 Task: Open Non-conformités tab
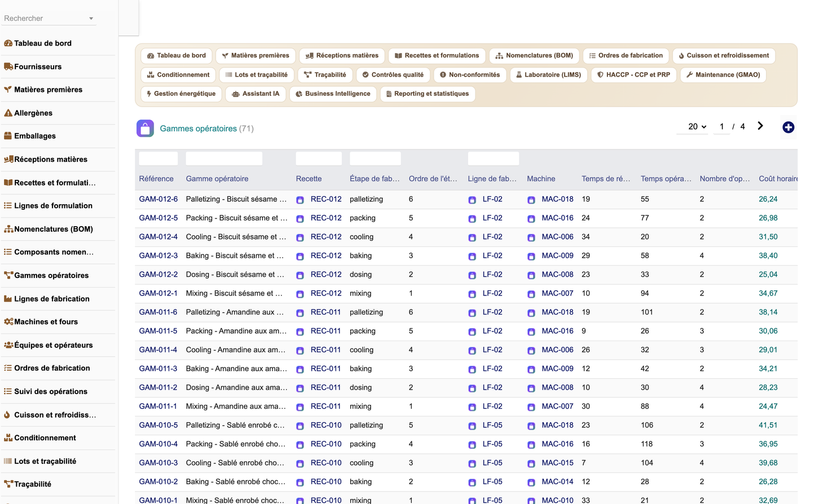pyautogui.click(x=470, y=75)
